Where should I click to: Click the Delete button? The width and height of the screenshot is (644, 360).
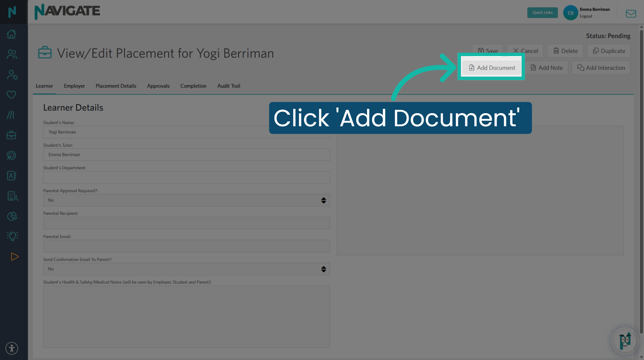565,51
